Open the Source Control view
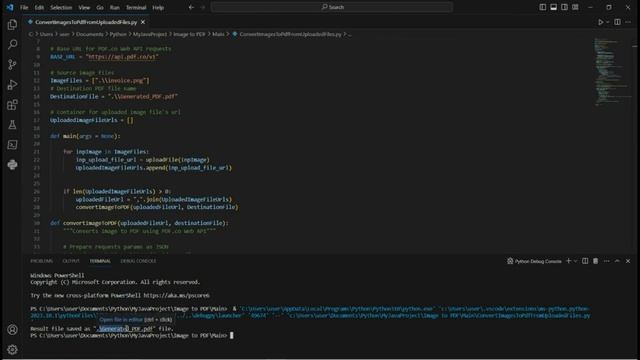This screenshot has height=360, width=640. point(12,64)
